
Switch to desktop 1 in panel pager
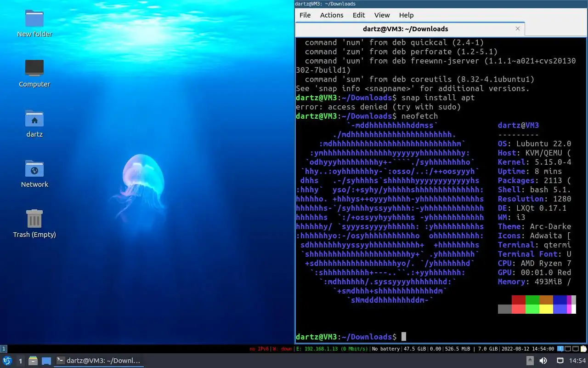coord(20,361)
